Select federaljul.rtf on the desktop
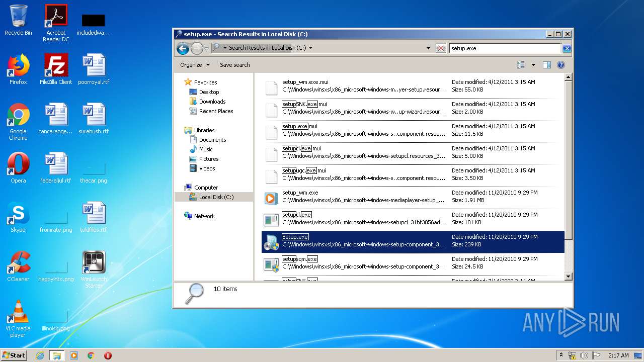The height and width of the screenshot is (362, 644). point(56,168)
